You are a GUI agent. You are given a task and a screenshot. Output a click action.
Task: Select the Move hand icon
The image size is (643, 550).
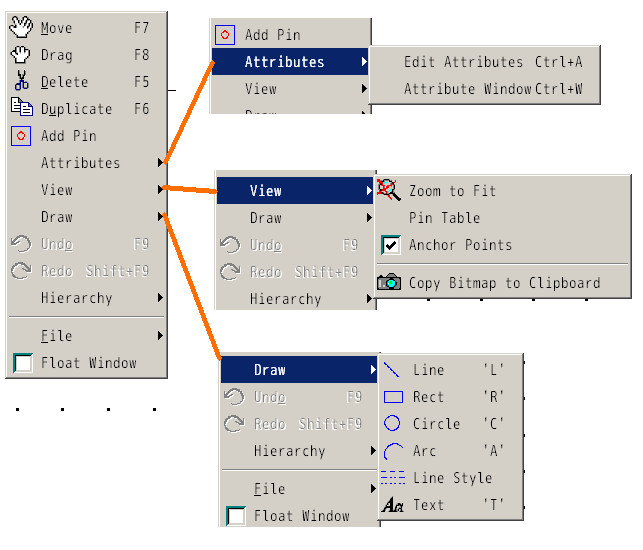pos(21,28)
